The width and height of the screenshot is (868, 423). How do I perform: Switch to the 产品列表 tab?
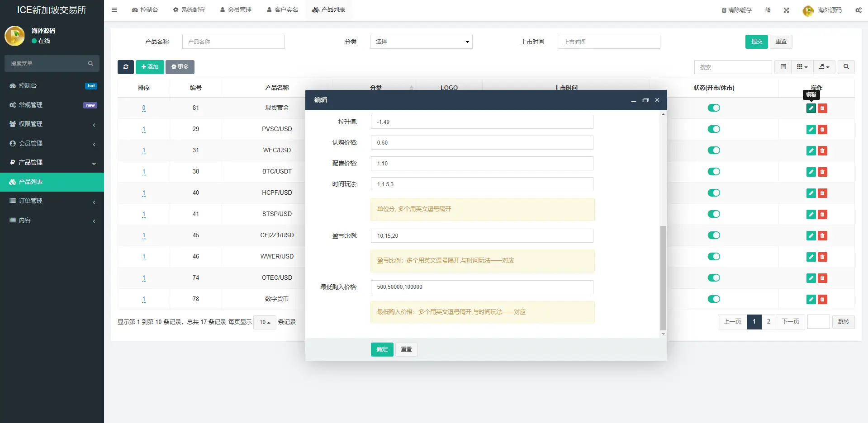[328, 9]
